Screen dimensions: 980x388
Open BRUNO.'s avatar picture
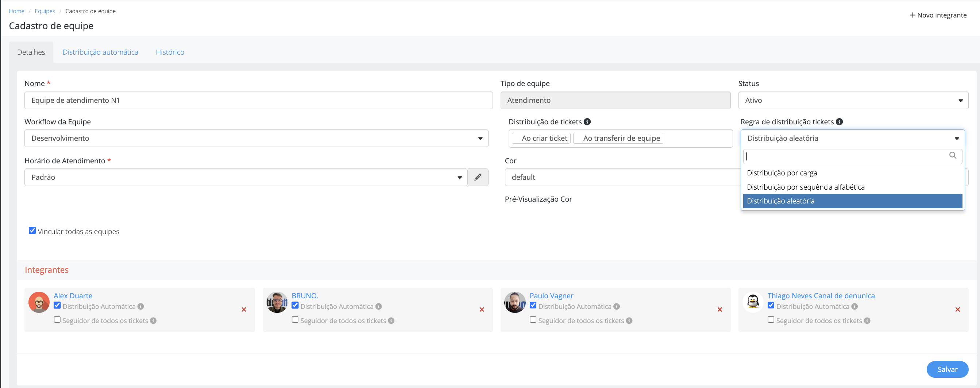[x=277, y=302]
